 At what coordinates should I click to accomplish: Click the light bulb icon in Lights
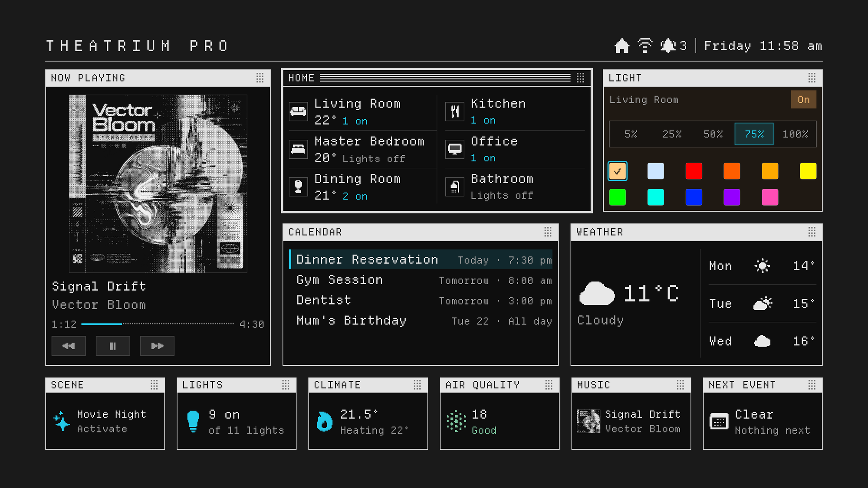pyautogui.click(x=193, y=422)
